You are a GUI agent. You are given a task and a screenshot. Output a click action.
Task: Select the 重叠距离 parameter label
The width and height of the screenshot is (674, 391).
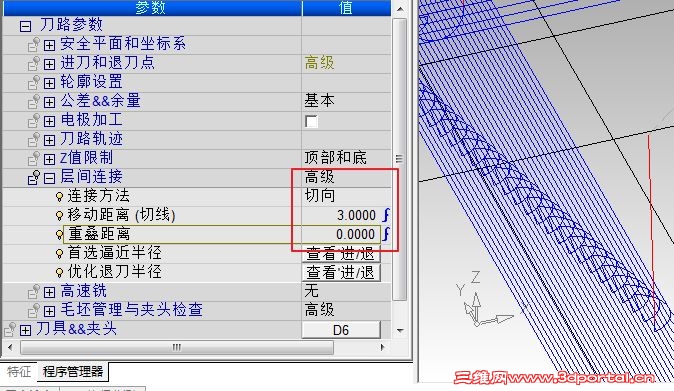[x=99, y=235]
